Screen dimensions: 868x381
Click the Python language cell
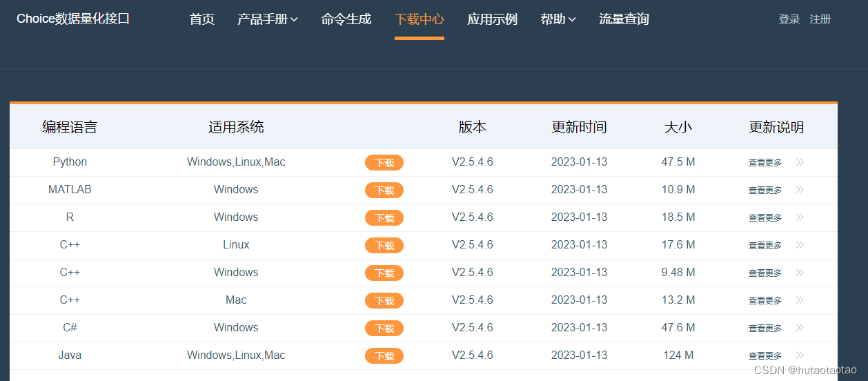tap(70, 162)
